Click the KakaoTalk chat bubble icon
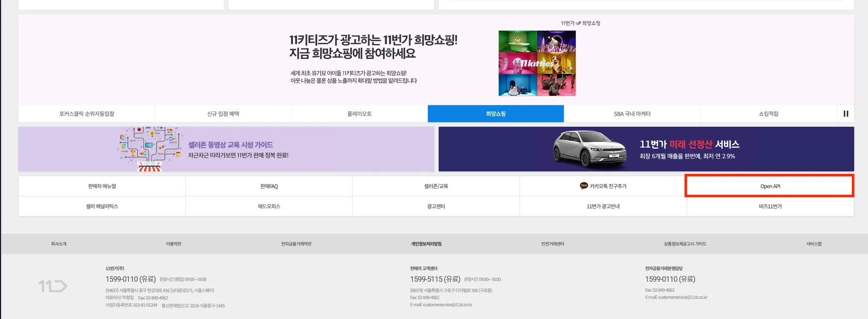 click(584, 186)
